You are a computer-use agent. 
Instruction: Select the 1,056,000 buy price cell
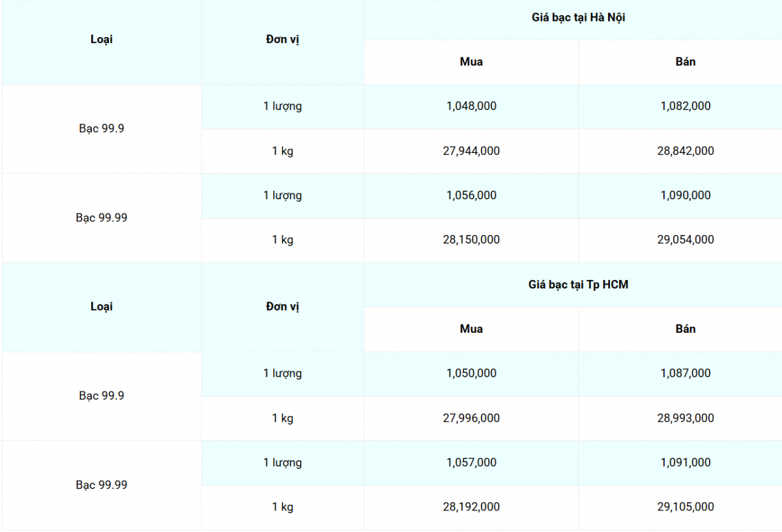coord(471,195)
